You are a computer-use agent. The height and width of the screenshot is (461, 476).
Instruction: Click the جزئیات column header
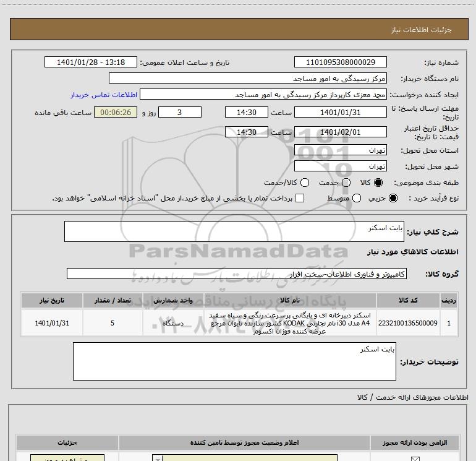[x=67, y=443]
